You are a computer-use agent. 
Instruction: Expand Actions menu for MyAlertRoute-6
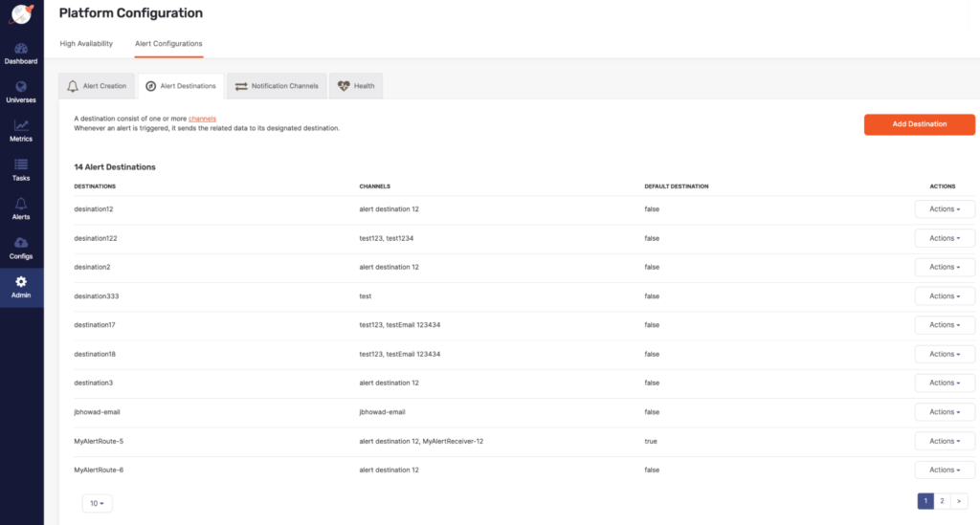(945, 470)
